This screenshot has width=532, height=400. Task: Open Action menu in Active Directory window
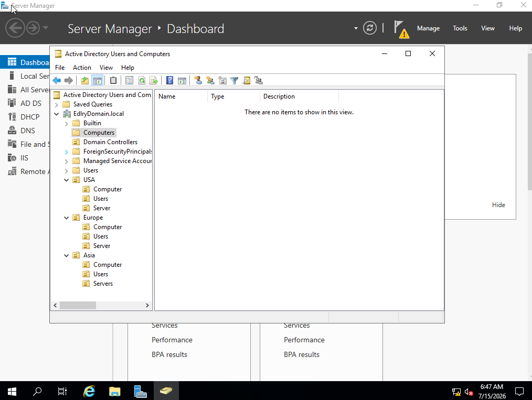82,68
